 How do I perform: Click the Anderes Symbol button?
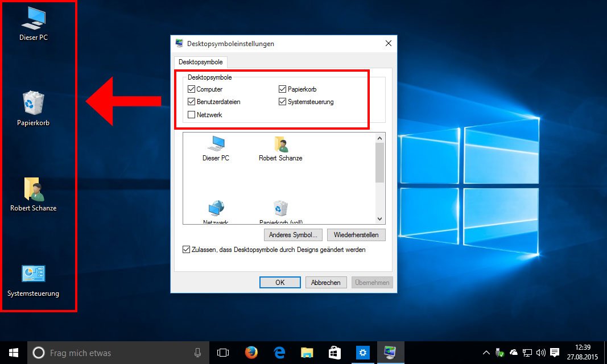click(x=292, y=234)
